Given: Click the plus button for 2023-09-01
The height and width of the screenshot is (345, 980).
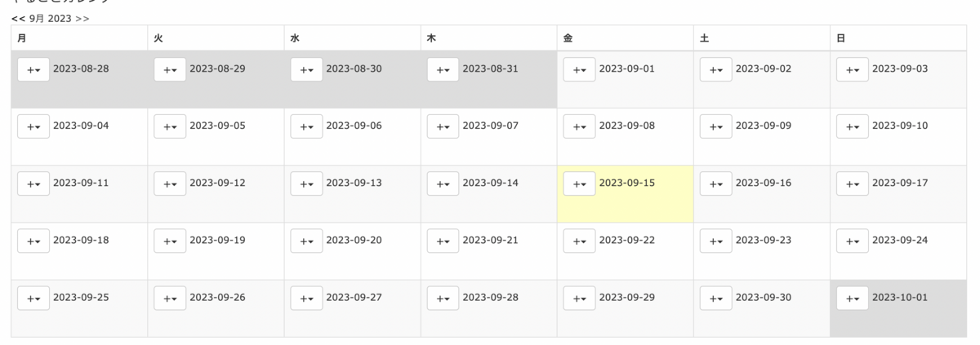Looking at the screenshot, I should tap(580, 70).
